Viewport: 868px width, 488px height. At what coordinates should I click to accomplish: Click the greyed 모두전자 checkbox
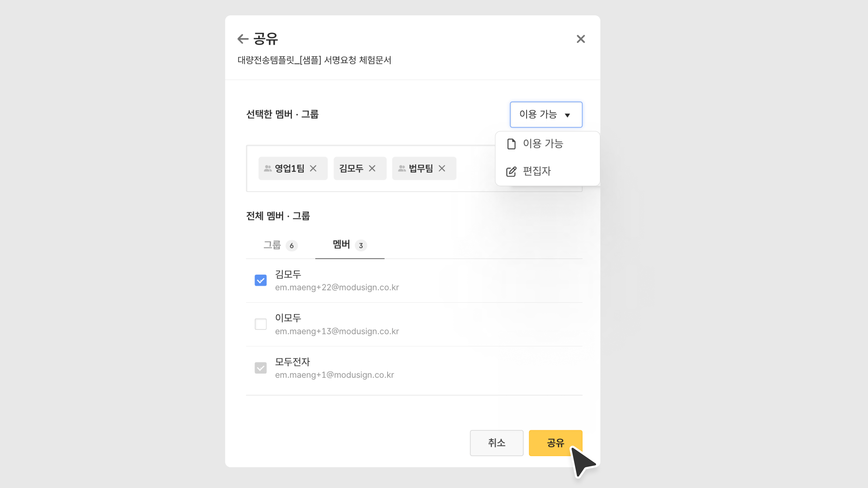pyautogui.click(x=260, y=368)
